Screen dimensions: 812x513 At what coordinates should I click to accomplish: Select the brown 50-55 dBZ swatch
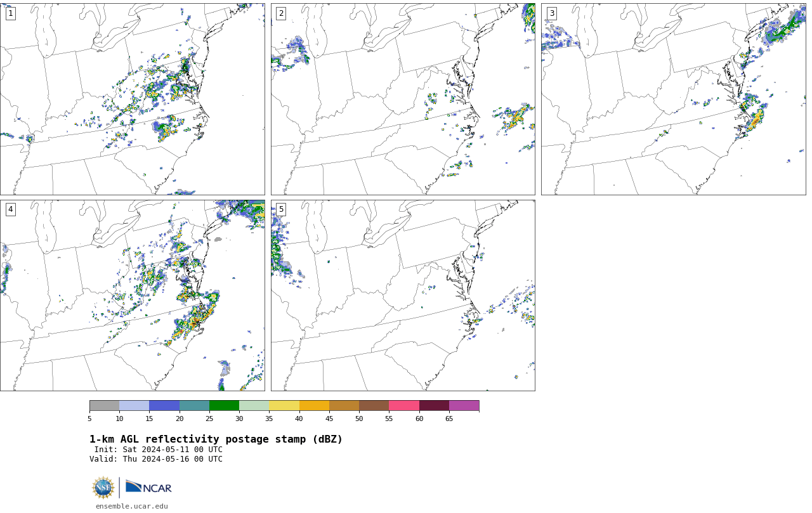[374, 406]
